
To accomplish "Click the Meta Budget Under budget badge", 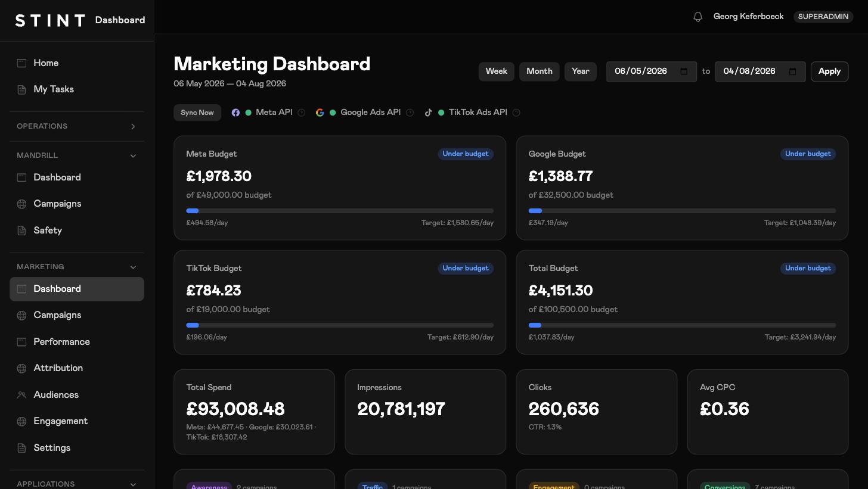I will (x=466, y=154).
